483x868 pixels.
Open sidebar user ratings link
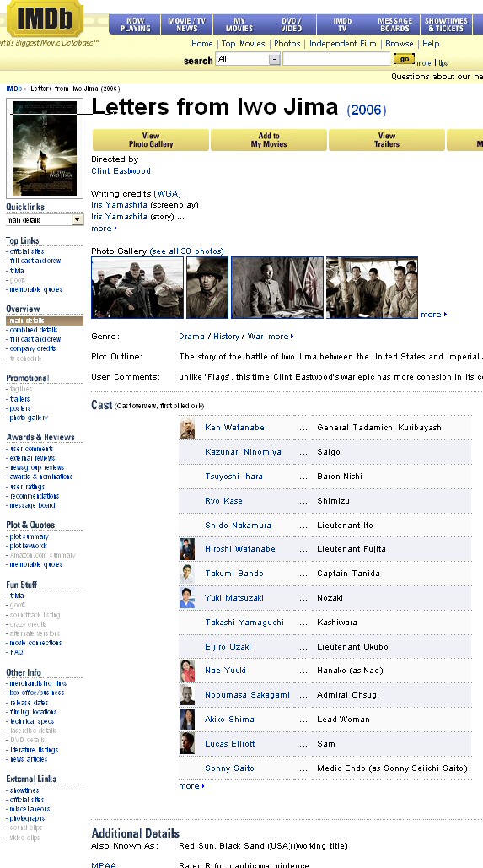pos(28,488)
